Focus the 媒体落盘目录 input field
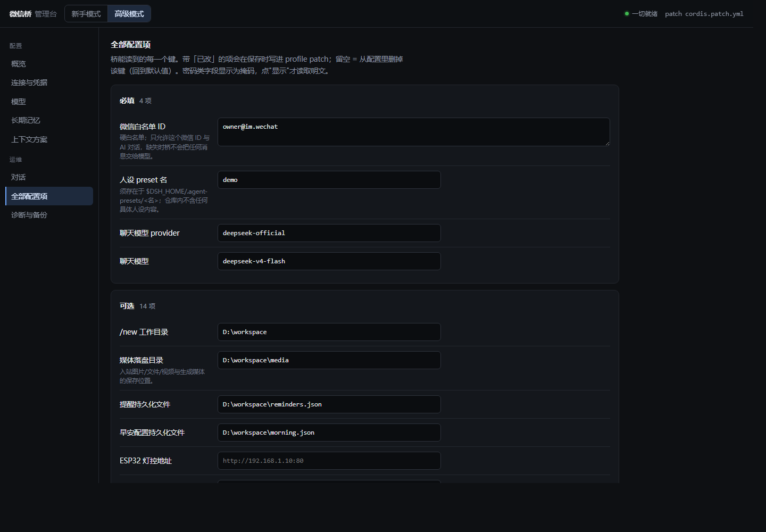This screenshot has height=532, width=766. 329,360
